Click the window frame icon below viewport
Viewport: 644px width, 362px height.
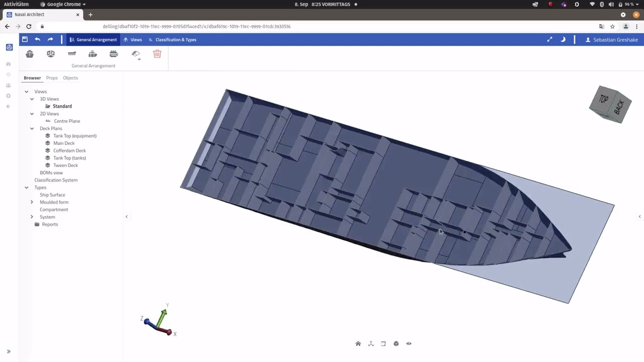[x=383, y=344]
